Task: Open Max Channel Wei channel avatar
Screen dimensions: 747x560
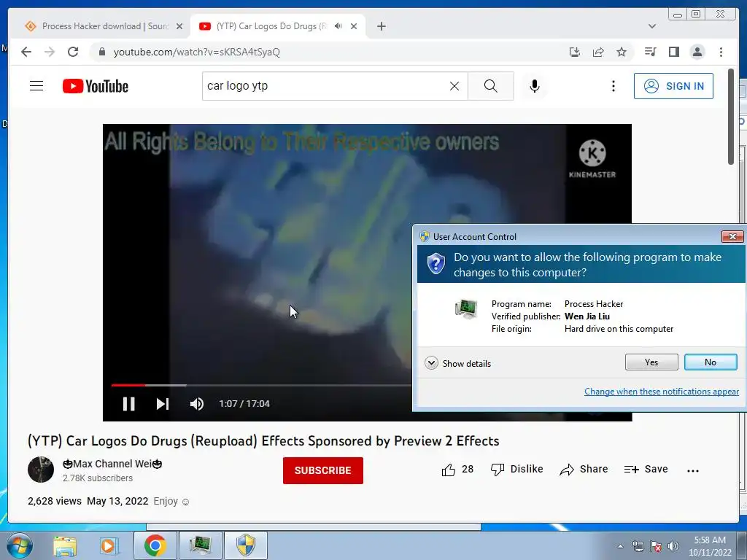Action: coord(41,470)
